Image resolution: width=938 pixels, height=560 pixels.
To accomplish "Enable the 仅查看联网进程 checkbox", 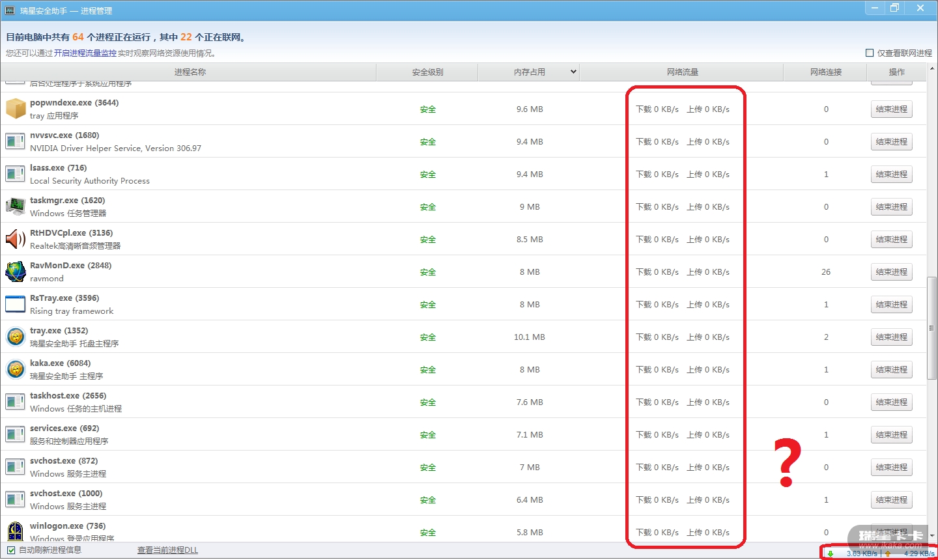I will [x=870, y=53].
